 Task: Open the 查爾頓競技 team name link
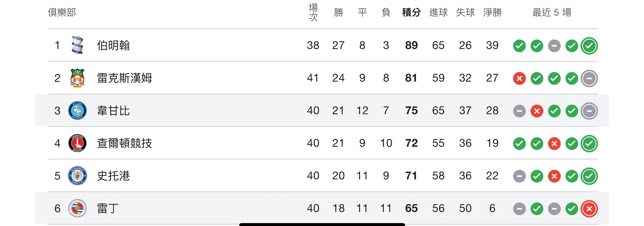[124, 143]
